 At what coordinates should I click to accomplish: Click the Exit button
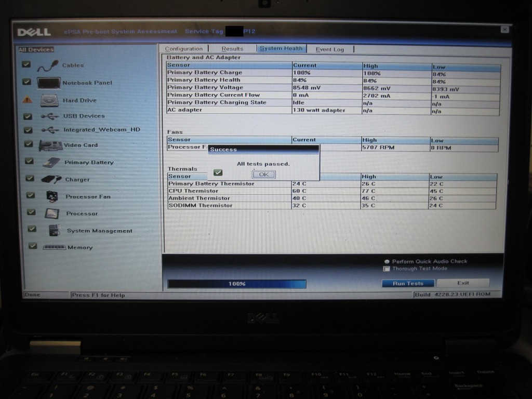click(x=463, y=283)
